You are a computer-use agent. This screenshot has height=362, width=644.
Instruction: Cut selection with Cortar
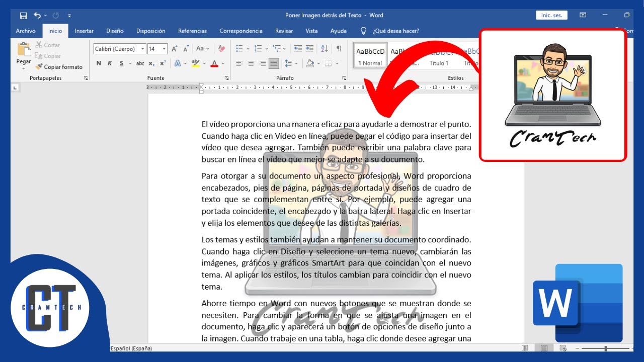(48, 45)
